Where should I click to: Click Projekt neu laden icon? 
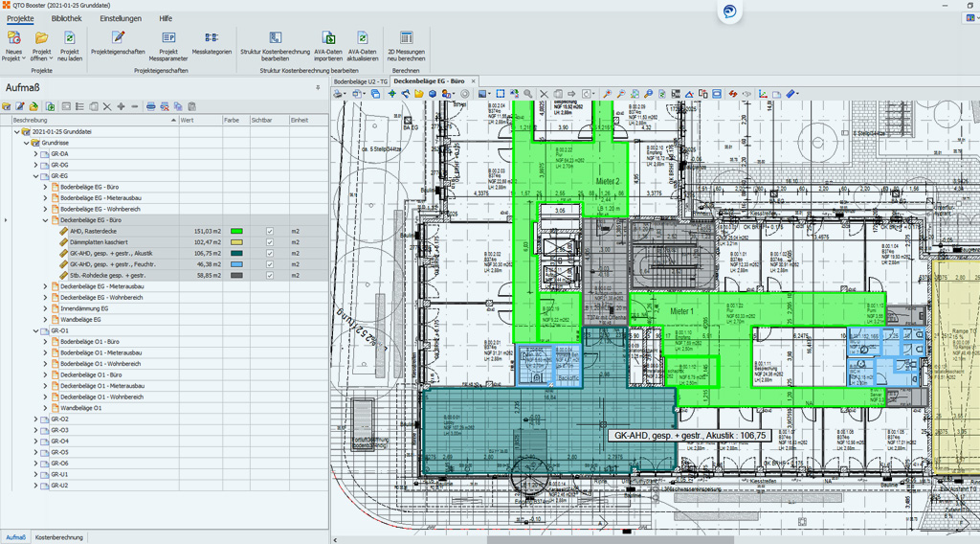point(69,38)
